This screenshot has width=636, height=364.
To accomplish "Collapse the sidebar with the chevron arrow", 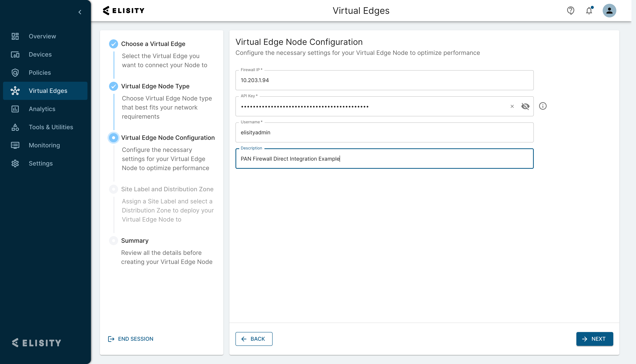I will pos(80,12).
